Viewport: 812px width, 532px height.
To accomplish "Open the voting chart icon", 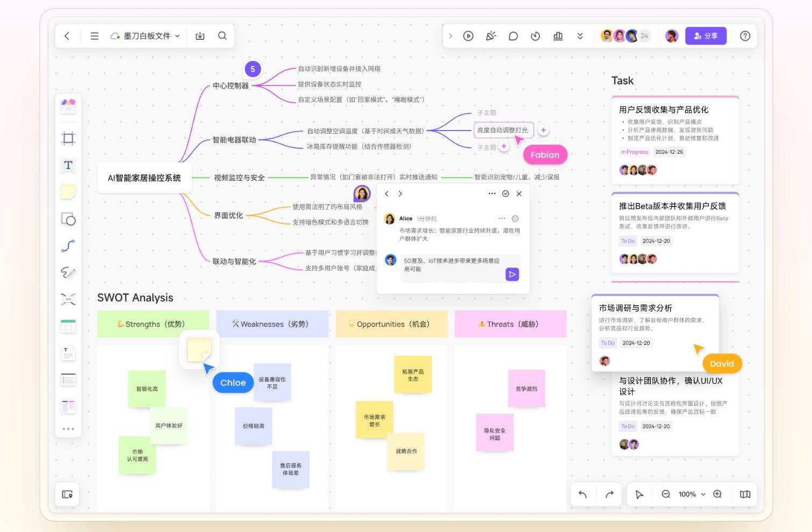I will 558,36.
